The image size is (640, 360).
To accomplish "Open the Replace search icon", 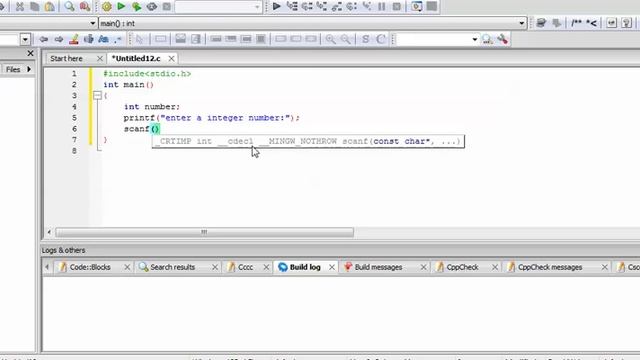I will tap(84, 7).
